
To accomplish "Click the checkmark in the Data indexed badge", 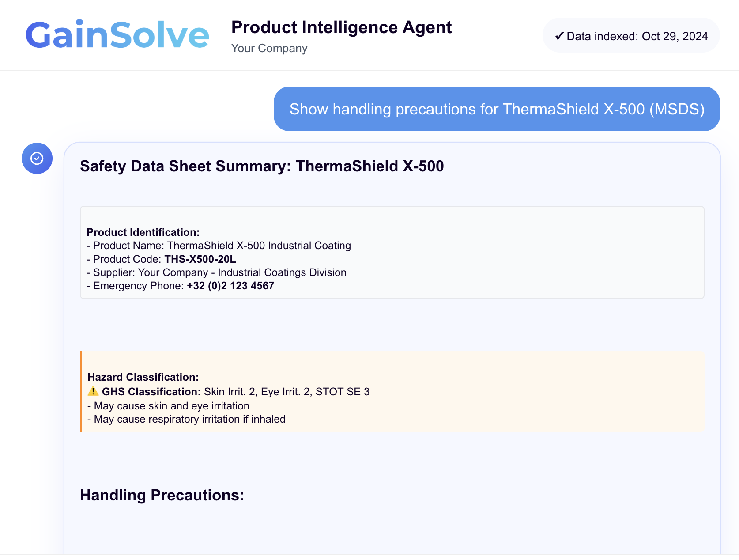I will point(559,36).
